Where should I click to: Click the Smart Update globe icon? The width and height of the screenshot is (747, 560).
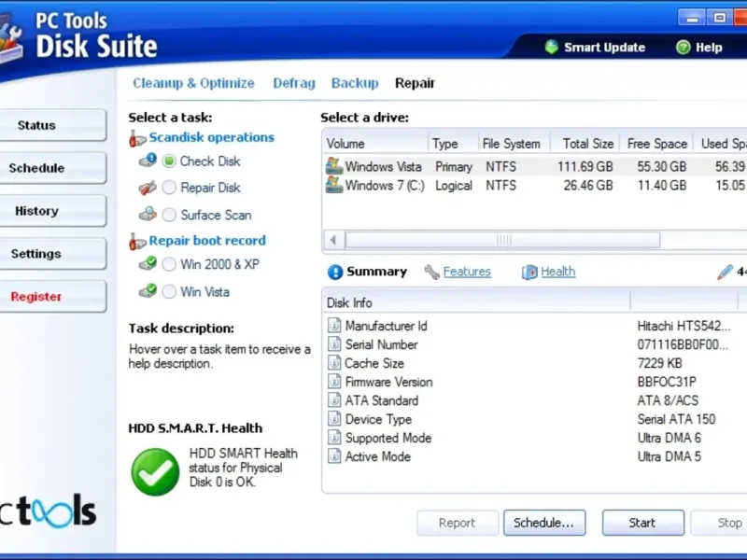(551, 47)
